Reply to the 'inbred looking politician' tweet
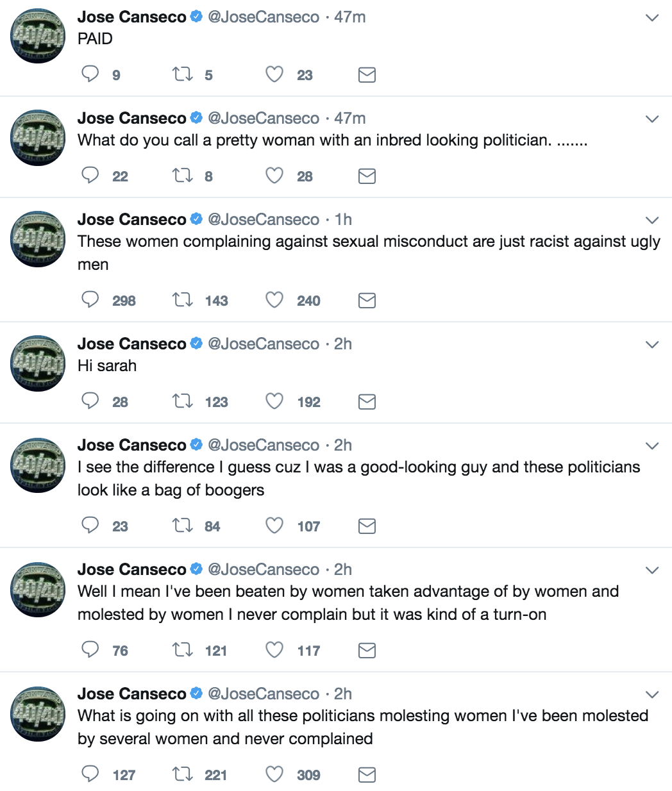Image resolution: width=672 pixels, height=791 pixels. coord(90,176)
